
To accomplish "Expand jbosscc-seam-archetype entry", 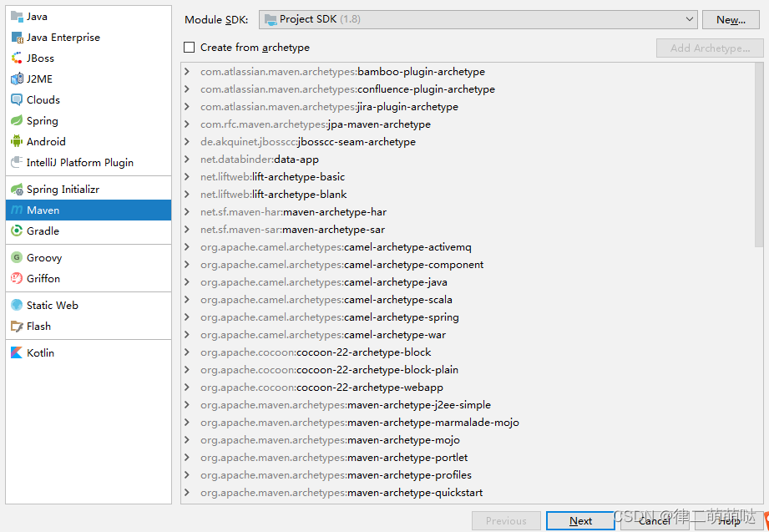I will 187,141.
